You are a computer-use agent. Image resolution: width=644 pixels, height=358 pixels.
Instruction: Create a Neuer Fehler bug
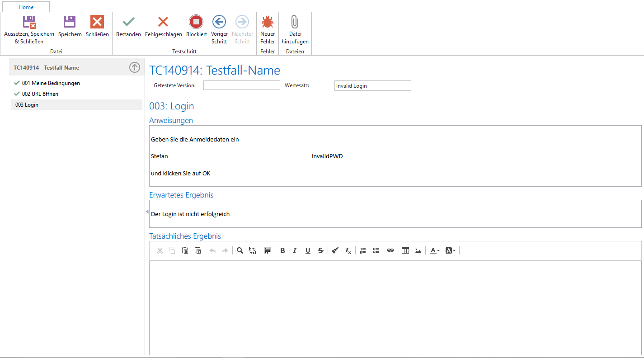[x=268, y=22]
